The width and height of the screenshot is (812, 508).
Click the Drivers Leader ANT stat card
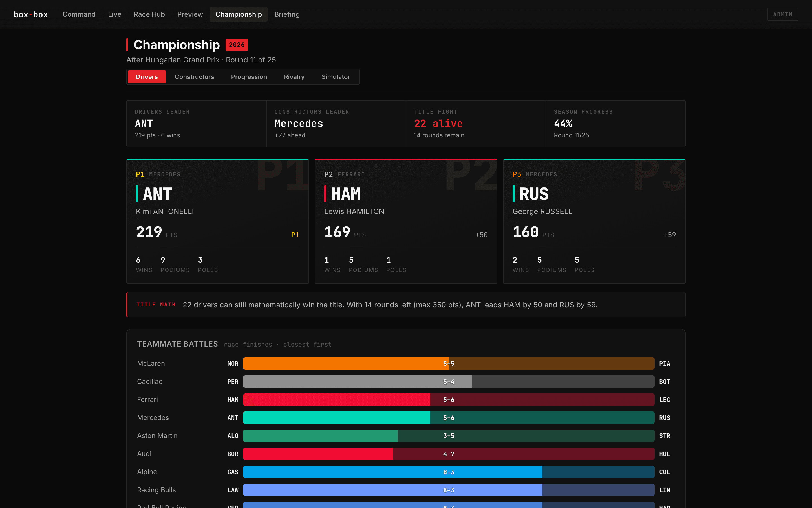pyautogui.click(x=196, y=124)
